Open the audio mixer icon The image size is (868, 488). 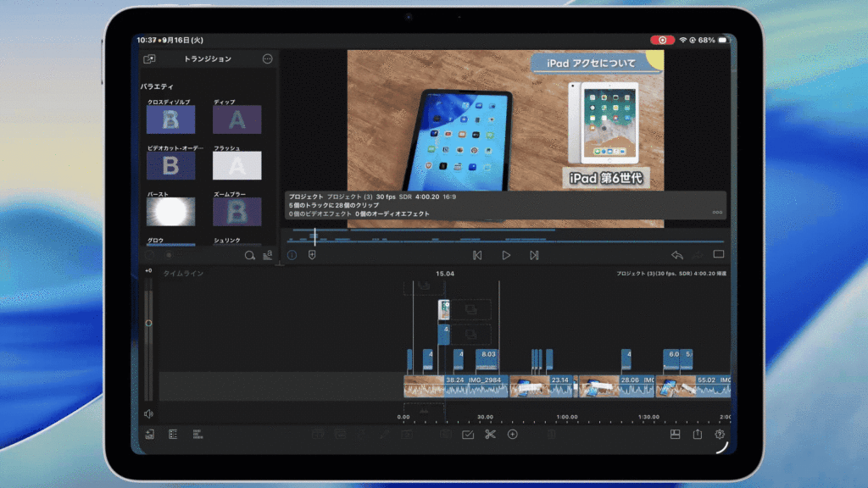(198, 435)
